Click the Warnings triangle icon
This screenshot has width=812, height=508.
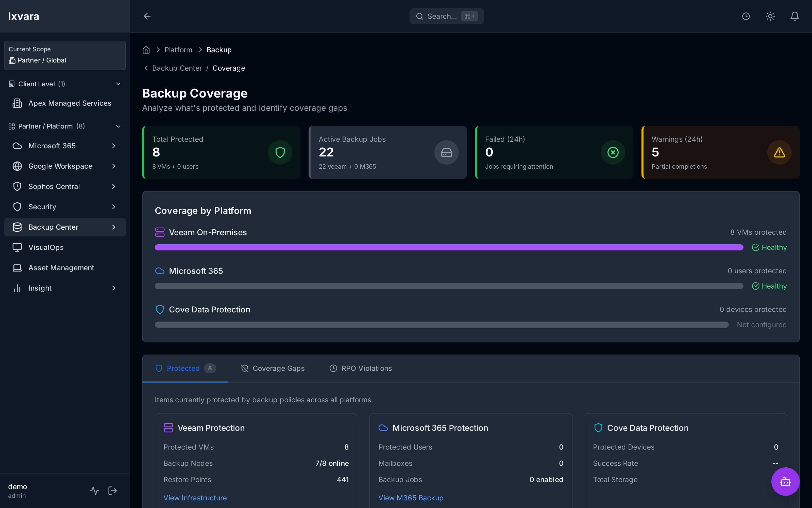pyautogui.click(x=780, y=153)
